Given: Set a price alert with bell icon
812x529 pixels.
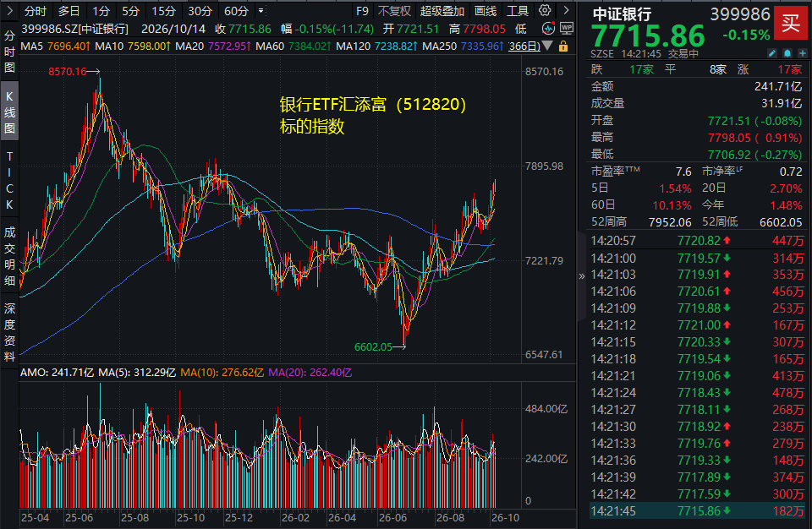Looking at the screenshot, I should [787, 53].
